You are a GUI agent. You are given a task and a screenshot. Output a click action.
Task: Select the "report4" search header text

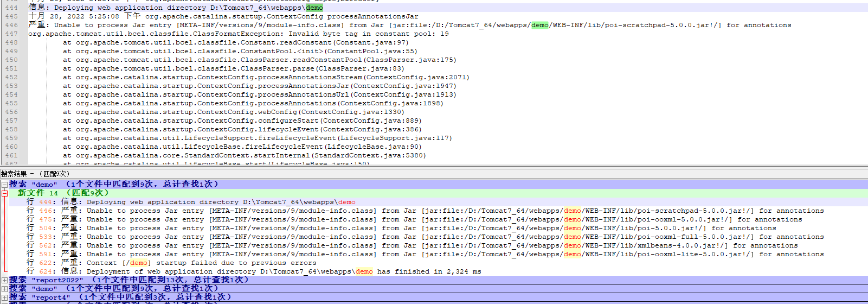click(120, 297)
